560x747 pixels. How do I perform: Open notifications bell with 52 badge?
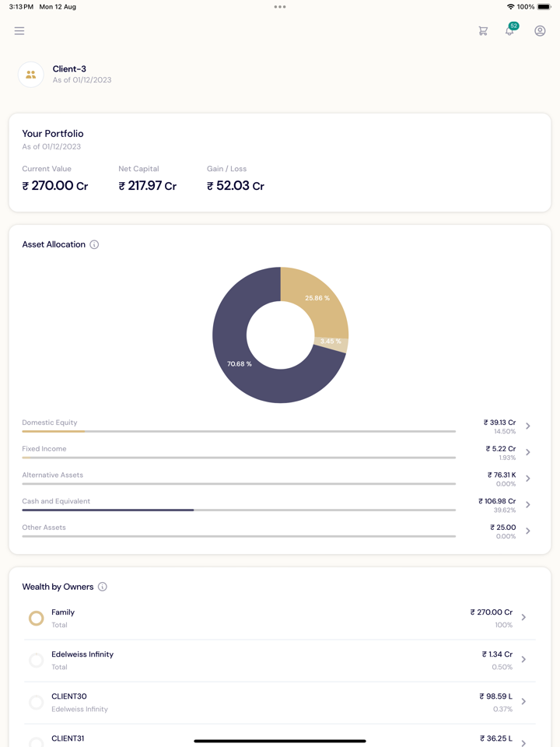510,30
